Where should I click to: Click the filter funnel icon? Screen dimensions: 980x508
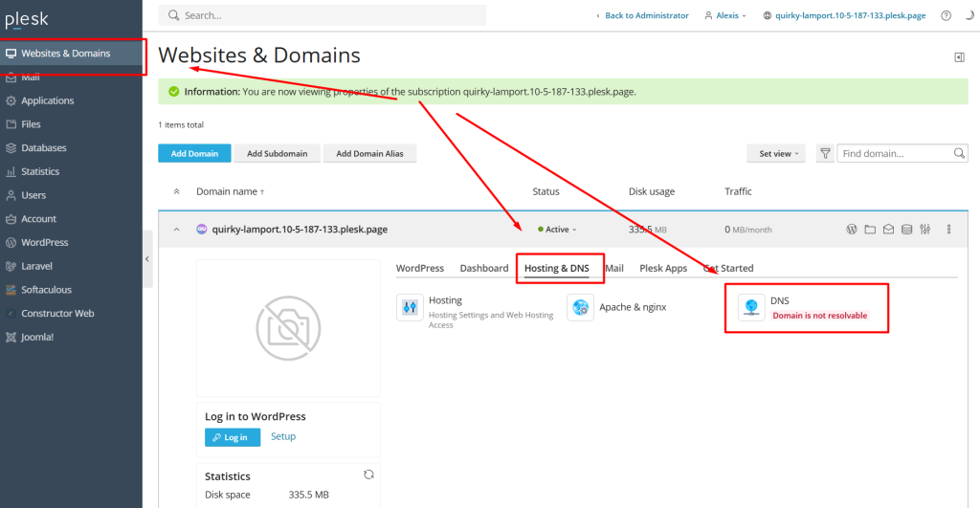[x=825, y=154]
